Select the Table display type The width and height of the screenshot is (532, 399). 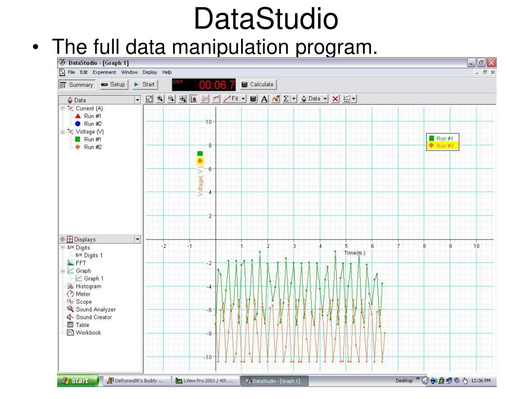coord(83,325)
